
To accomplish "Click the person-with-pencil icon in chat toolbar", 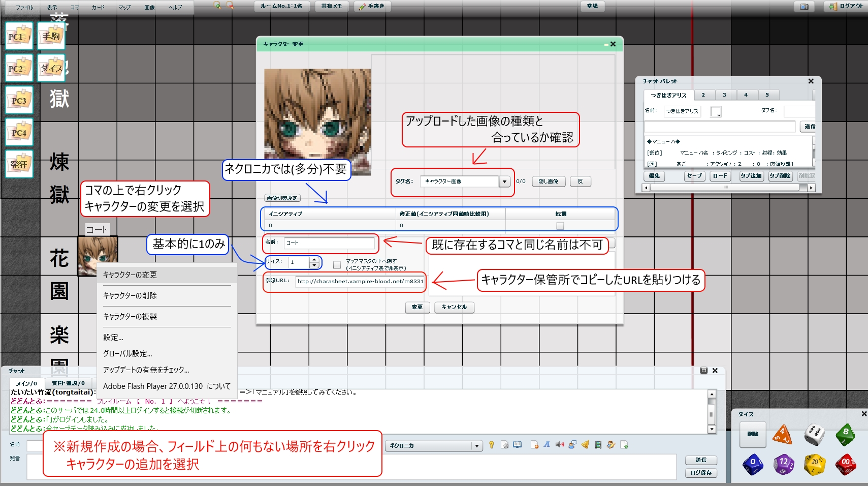I will pos(611,445).
